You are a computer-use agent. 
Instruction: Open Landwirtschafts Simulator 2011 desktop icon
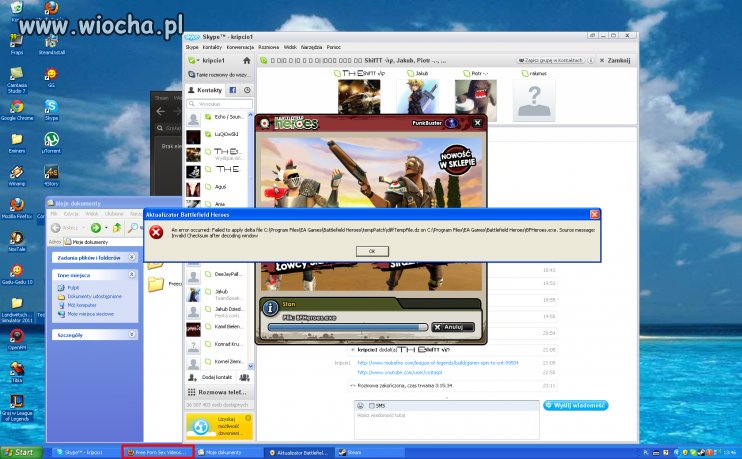pos(17,309)
